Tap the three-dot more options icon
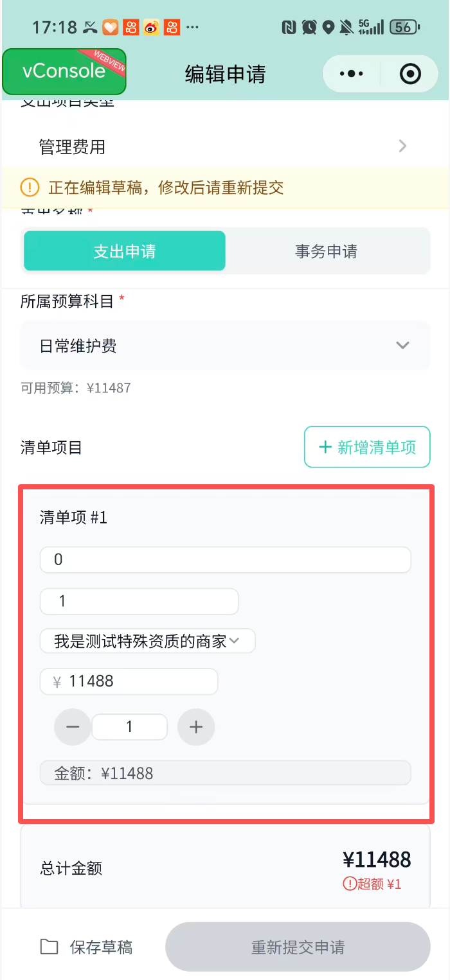This screenshot has height=980, width=450. pyautogui.click(x=351, y=73)
